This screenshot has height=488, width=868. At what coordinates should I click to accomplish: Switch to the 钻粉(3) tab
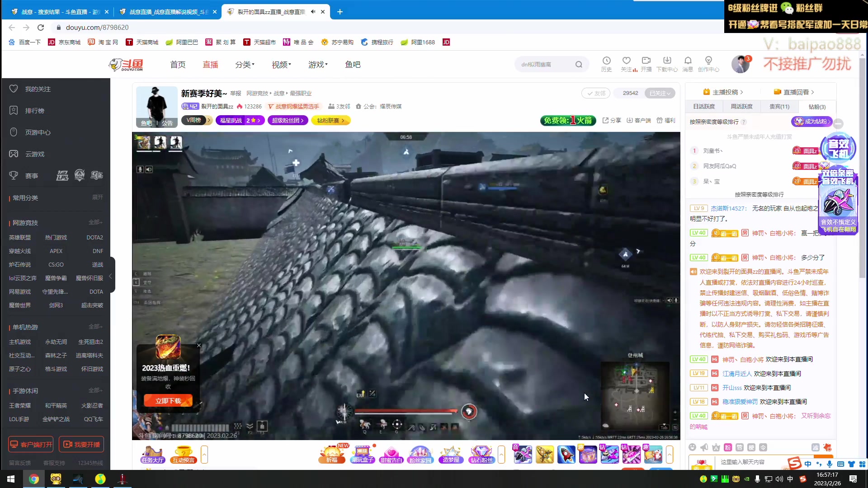coord(817,107)
